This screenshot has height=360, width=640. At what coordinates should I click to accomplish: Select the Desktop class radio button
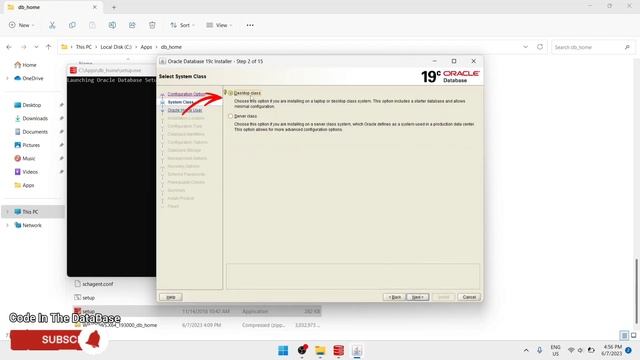(231, 93)
